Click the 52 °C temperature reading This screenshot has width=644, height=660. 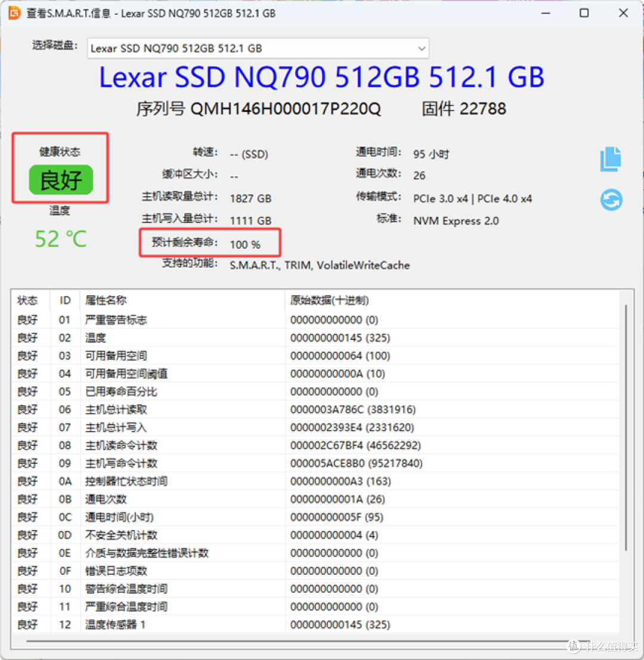pyautogui.click(x=61, y=239)
